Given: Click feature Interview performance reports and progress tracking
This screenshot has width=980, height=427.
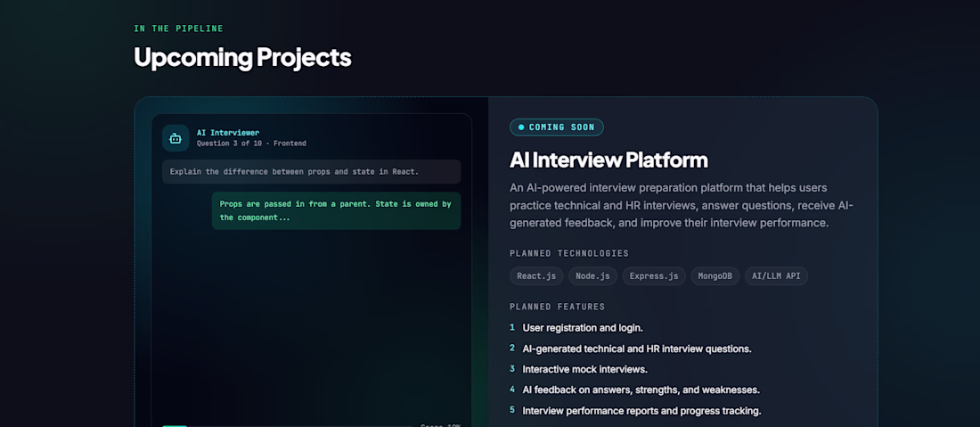Looking at the screenshot, I should pyautogui.click(x=641, y=411).
